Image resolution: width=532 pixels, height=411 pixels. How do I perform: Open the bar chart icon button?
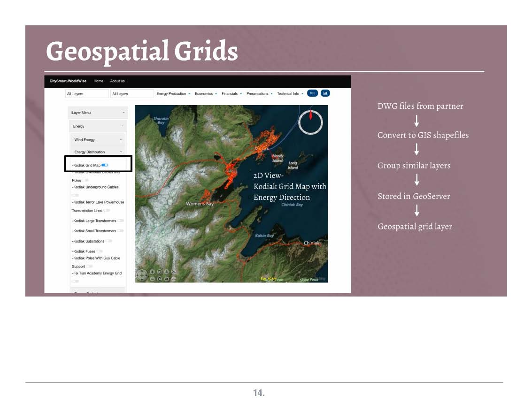pos(325,93)
